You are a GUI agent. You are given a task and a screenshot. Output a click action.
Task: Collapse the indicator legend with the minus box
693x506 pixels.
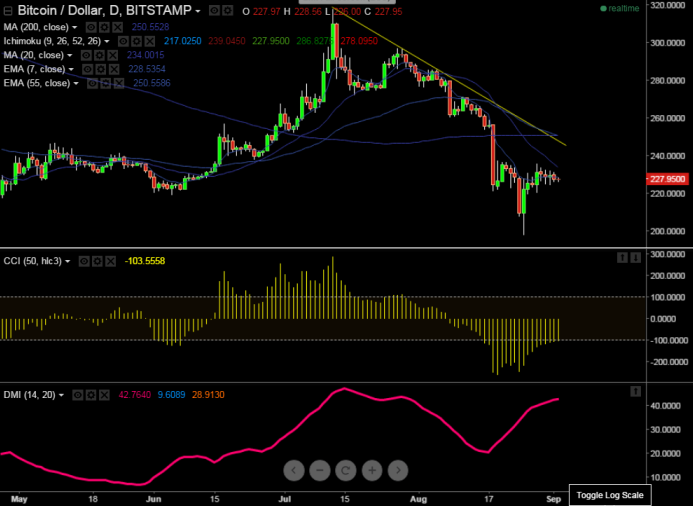(8, 11)
